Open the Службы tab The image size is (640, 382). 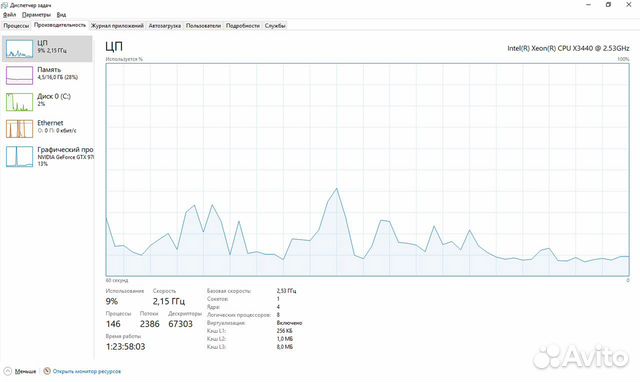pos(275,26)
